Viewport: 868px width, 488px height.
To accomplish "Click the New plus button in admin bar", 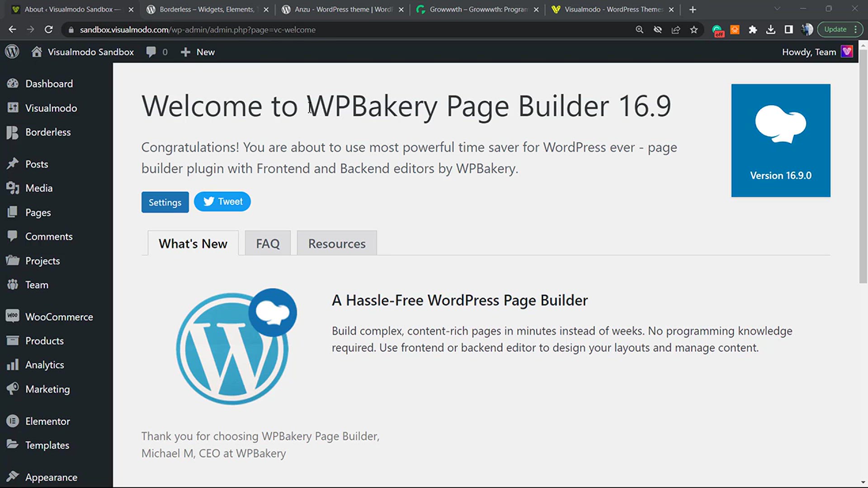I will point(198,52).
